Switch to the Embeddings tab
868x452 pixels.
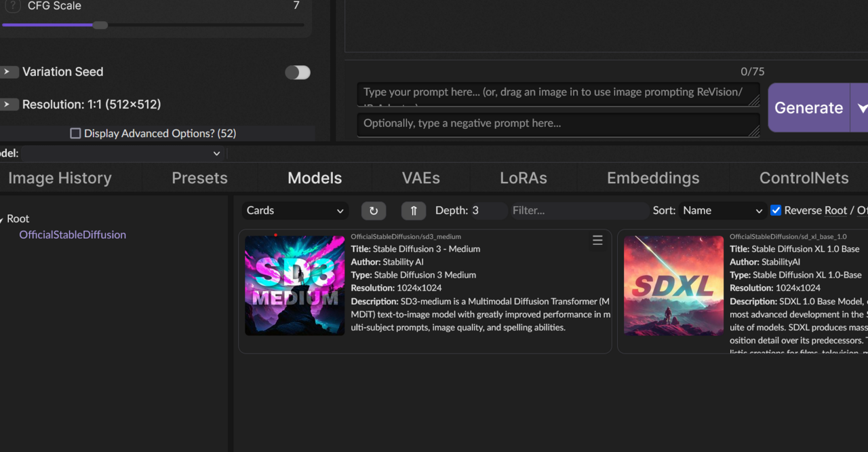tap(653, 178)
